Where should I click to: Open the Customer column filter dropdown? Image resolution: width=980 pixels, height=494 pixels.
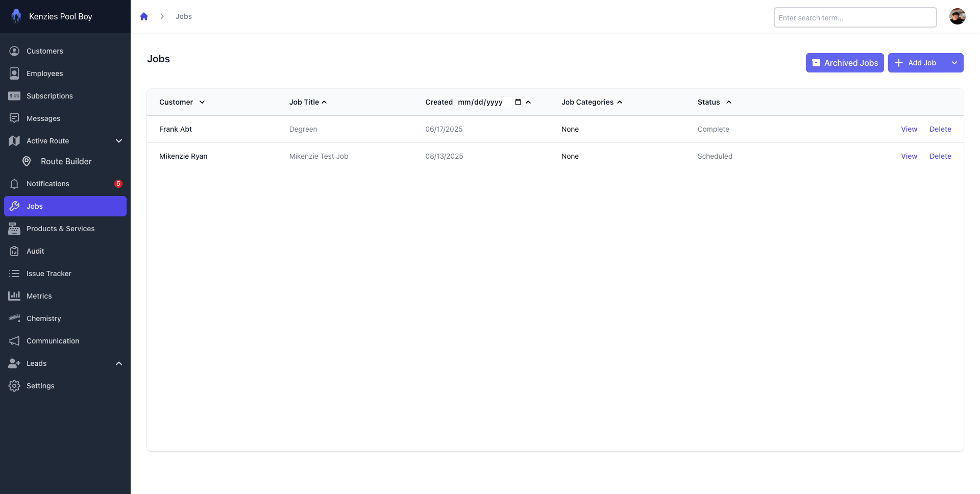point(202,102)
